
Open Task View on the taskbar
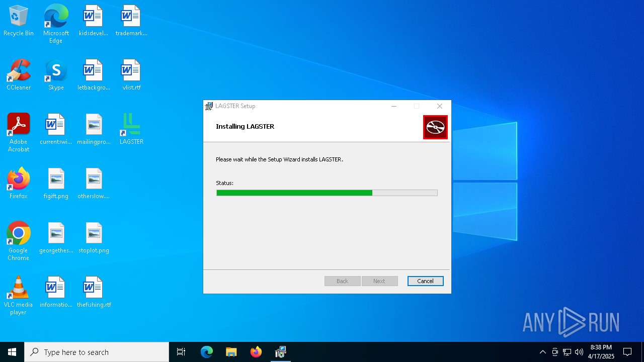pyautogui.click(x=181, y=352)
